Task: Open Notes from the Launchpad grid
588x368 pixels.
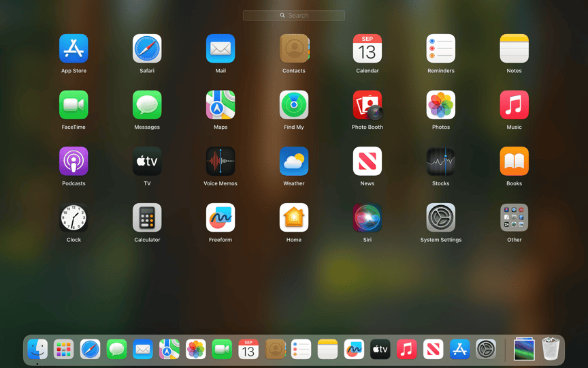Action: tap(514, 48)
